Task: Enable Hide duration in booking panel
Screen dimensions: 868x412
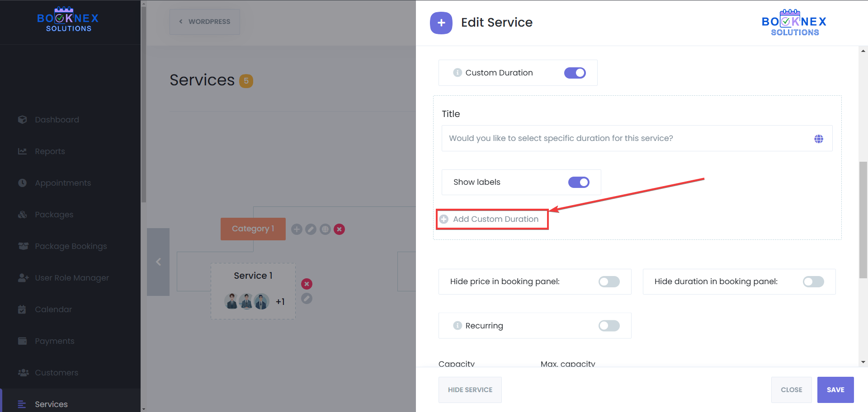Action: 812,281
